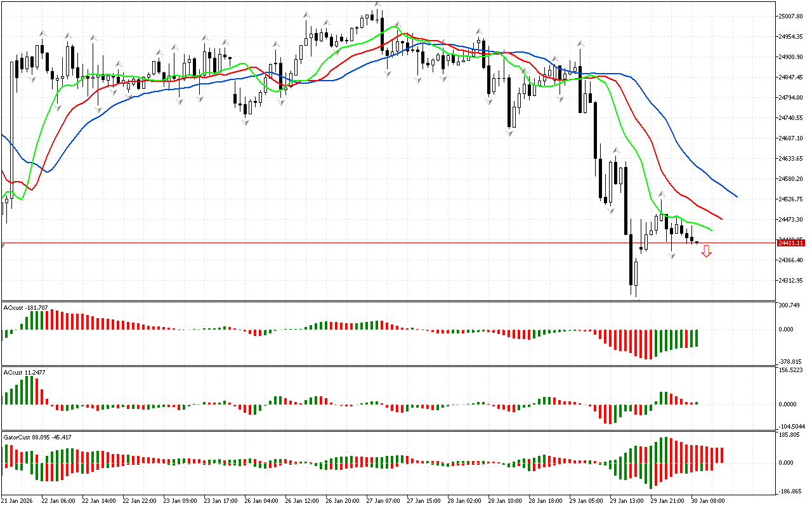The width and height of the screenshot is (812, 508).
Task: Click the right end of the red teeth line
Action: point(721,219)
